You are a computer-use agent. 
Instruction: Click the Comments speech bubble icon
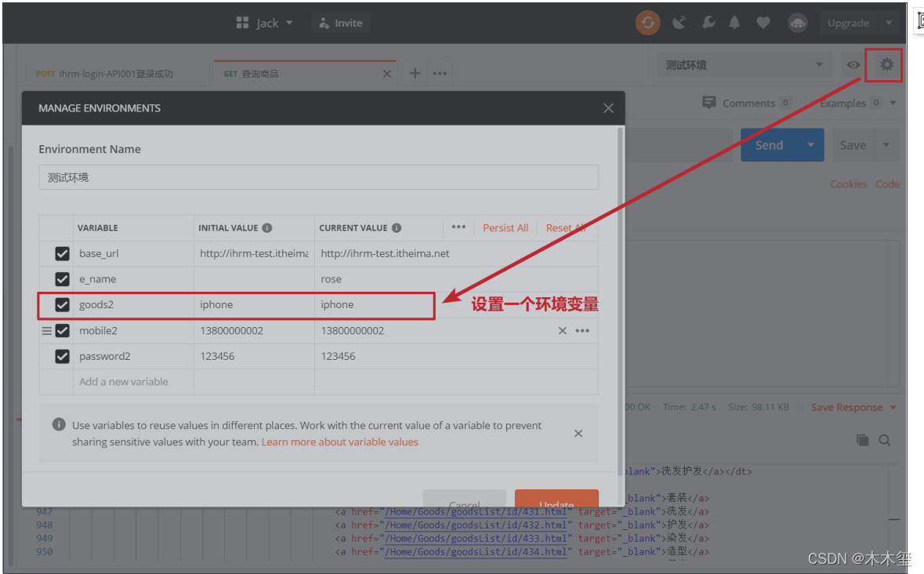[x=709, y=103]
